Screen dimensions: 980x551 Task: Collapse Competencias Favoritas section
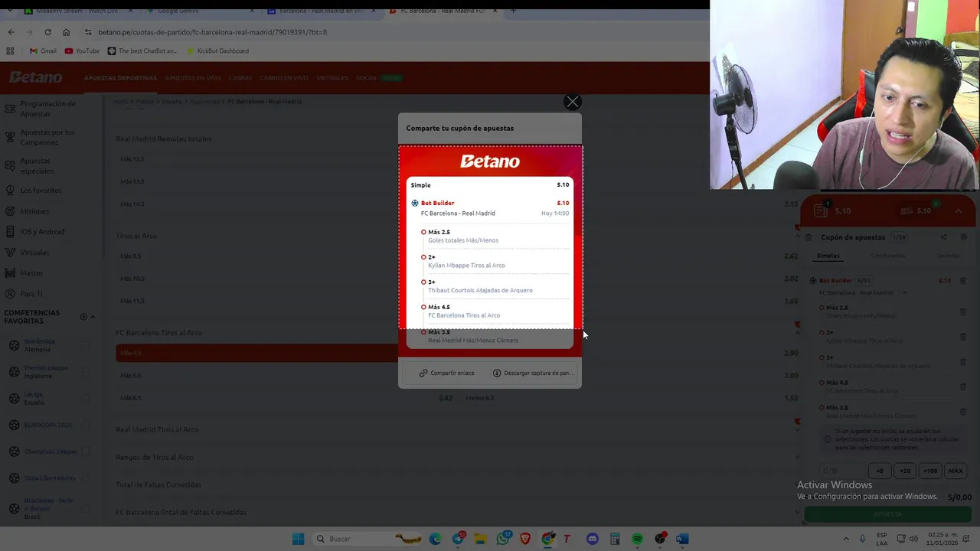tap(93, 317)
